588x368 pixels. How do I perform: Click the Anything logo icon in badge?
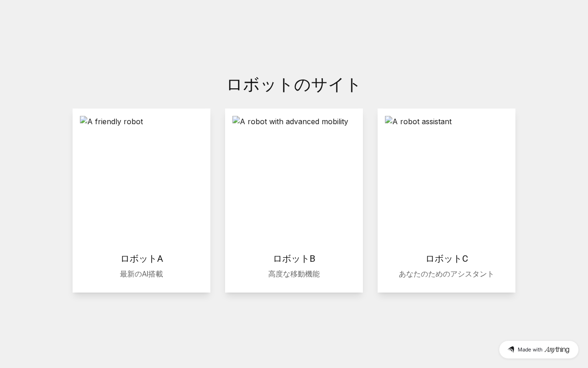(511, 350)
